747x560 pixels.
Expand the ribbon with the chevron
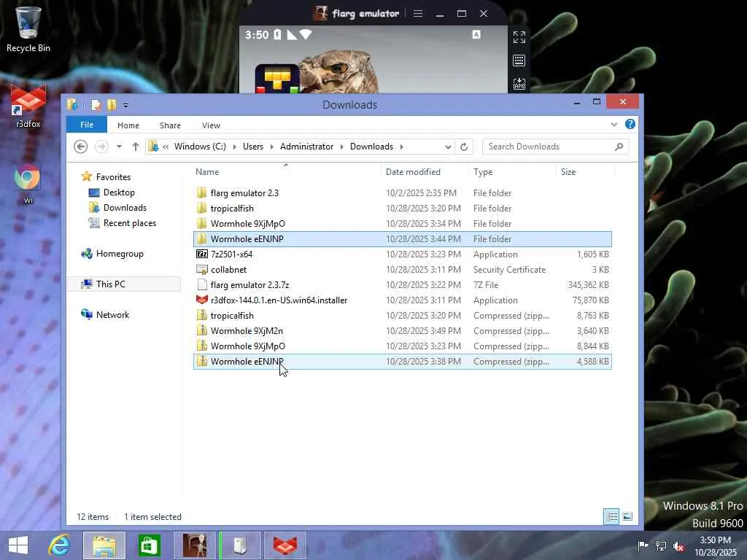tap(614, 125)
